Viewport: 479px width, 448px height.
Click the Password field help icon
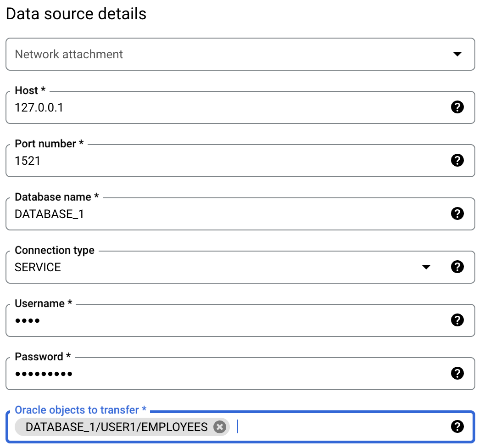click(x=457, y=373)
